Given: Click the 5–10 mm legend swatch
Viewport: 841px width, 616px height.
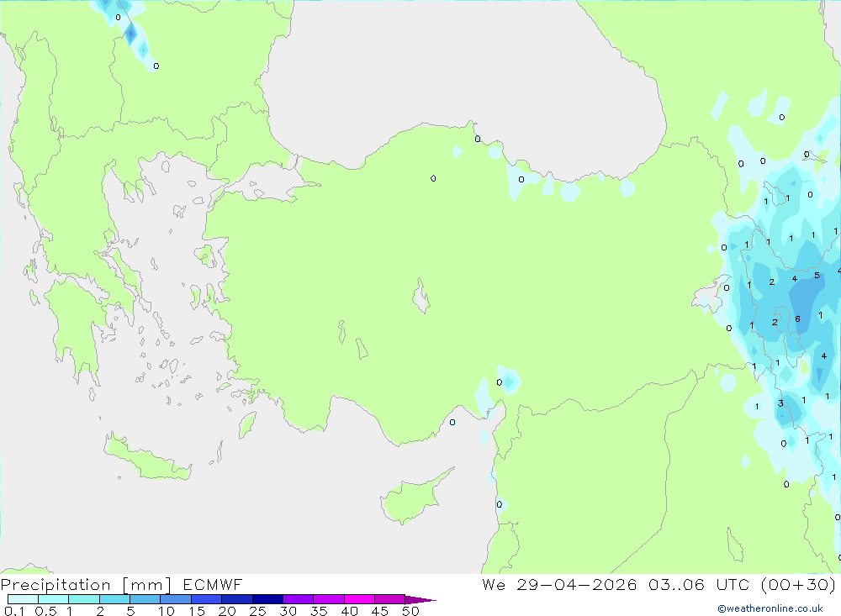Looking at the screenshot, I should tap(145, 599).
